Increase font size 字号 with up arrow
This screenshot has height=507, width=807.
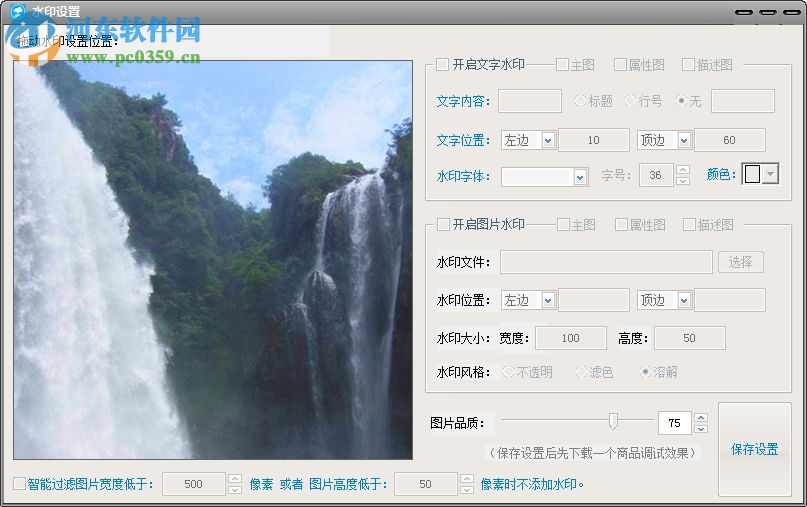pos(683,169)
